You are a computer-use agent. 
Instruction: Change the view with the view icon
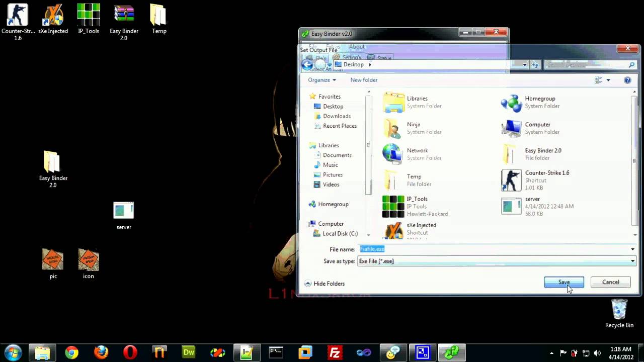(598, 80)
